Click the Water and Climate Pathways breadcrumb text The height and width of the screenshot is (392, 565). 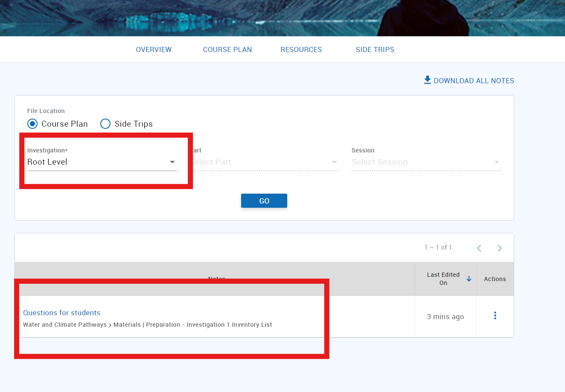[65, 325]
